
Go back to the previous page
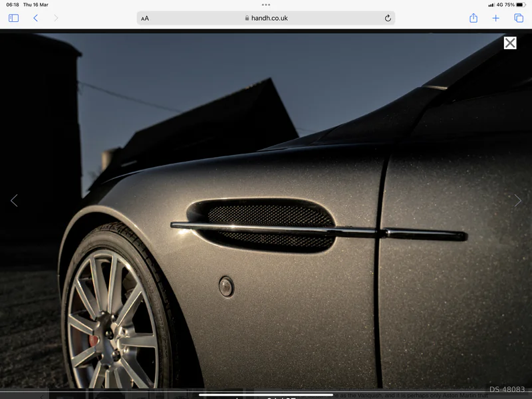36,18
